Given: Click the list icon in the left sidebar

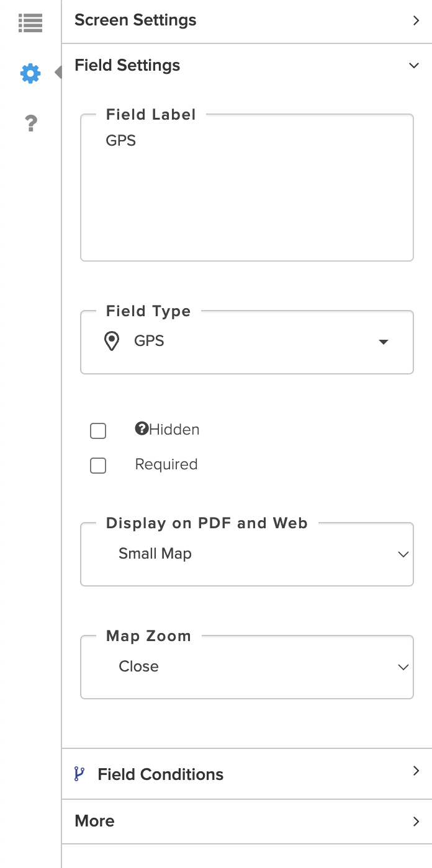Looking at the screenshot, I should pos(30,22).
